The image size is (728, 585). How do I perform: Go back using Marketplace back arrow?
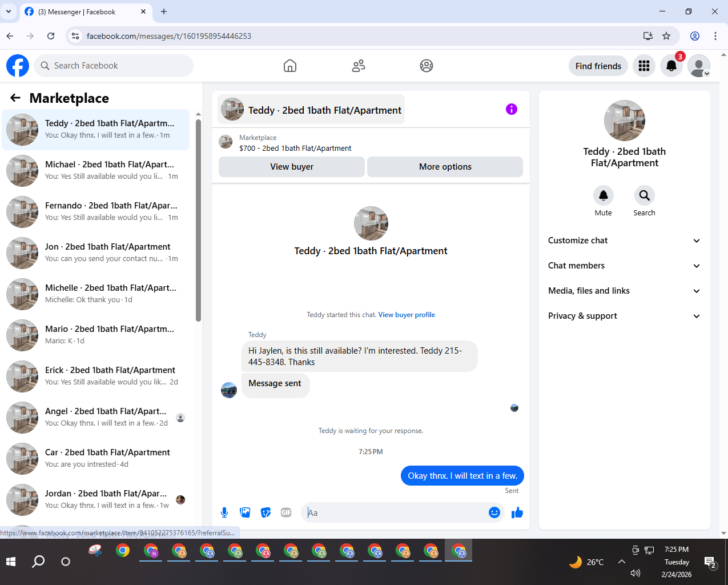tap(15, 98)
